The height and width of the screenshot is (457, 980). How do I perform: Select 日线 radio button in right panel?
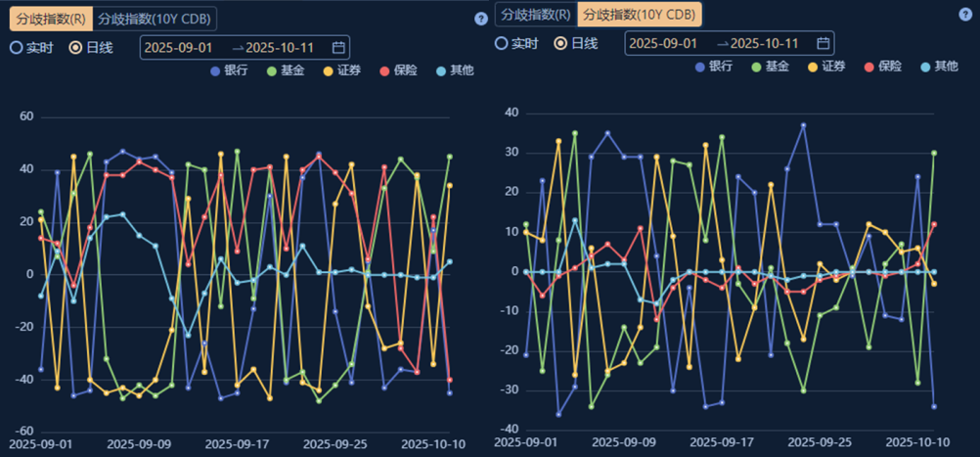point(560,43)
